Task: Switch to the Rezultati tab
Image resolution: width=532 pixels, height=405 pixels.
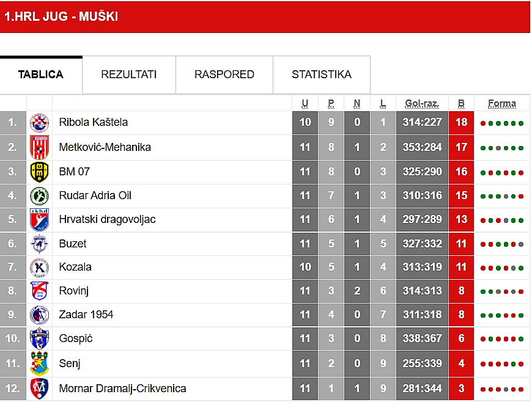Action: point(129,75)
